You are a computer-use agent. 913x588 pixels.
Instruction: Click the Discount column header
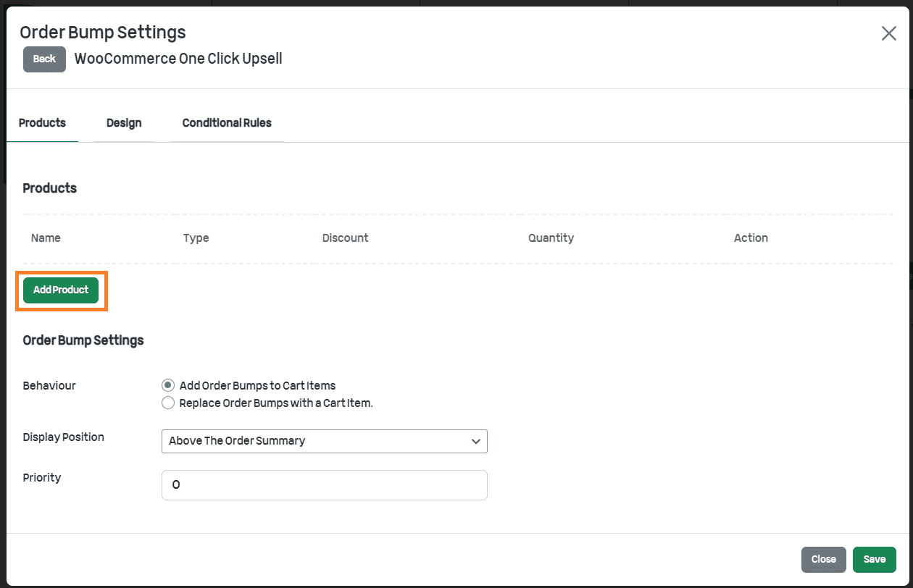click(345, 238)
